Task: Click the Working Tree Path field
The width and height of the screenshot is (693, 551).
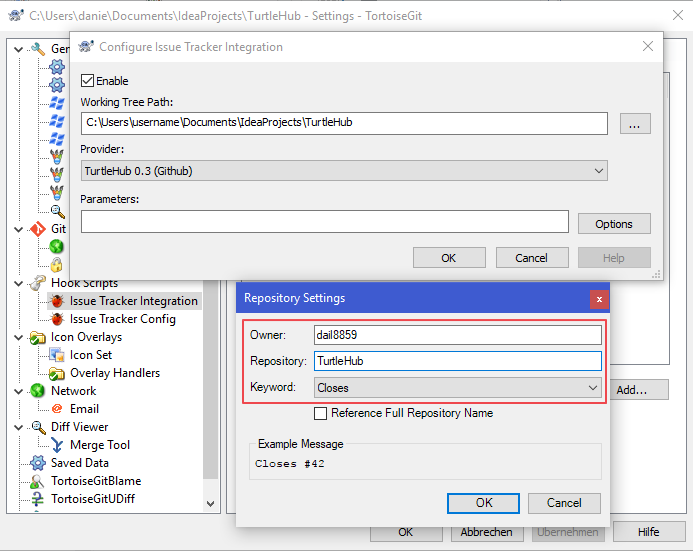Action: pos(344,123)
